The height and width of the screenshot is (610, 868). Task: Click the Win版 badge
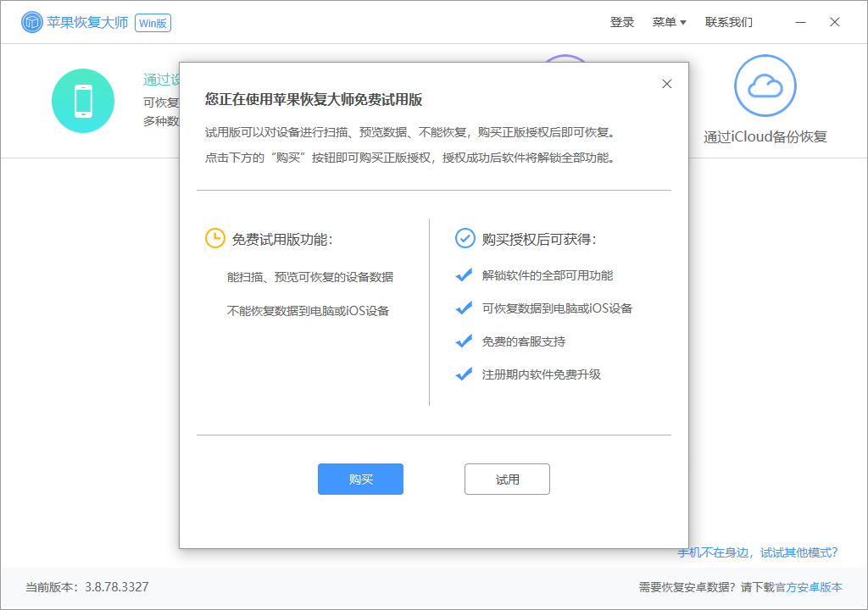pos(153,23)
